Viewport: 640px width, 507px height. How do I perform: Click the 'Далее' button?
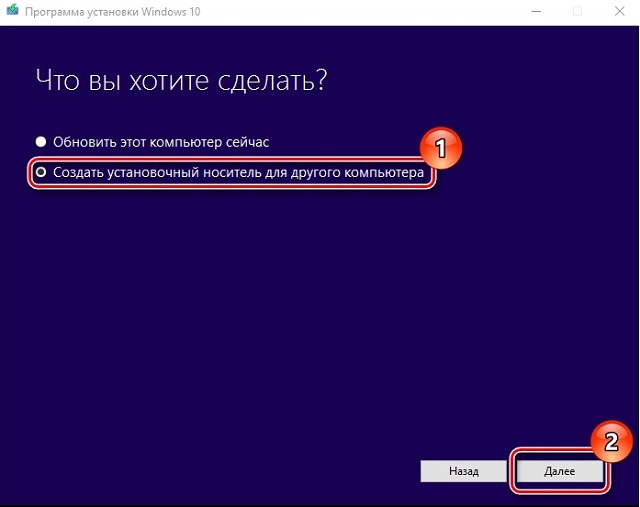pos(560,471)
